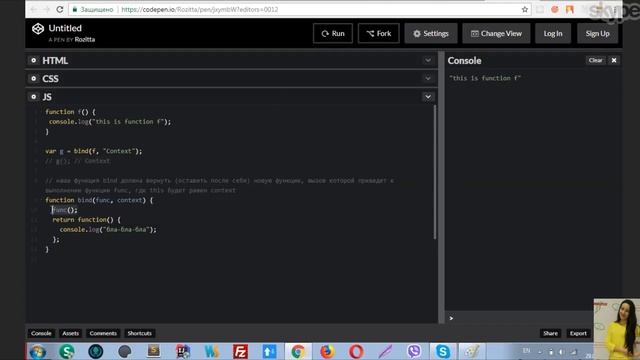The width and height of the screenshot is (640, 360).
Task: Click the CodePen logo icon
Action: click(38, 29)
